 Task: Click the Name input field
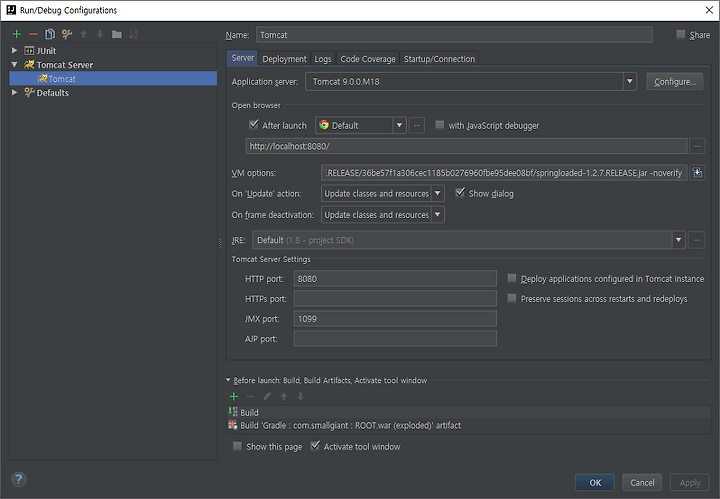point(454,35)
